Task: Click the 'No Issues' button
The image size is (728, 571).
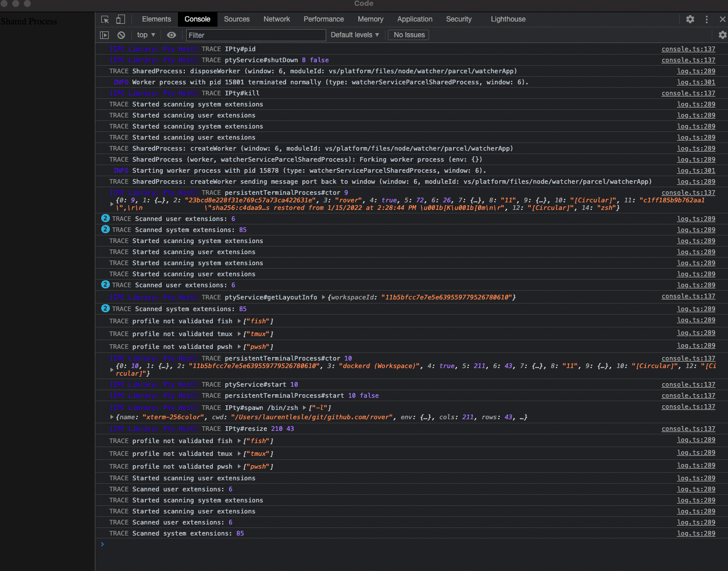Action: (x=408, y=35)
